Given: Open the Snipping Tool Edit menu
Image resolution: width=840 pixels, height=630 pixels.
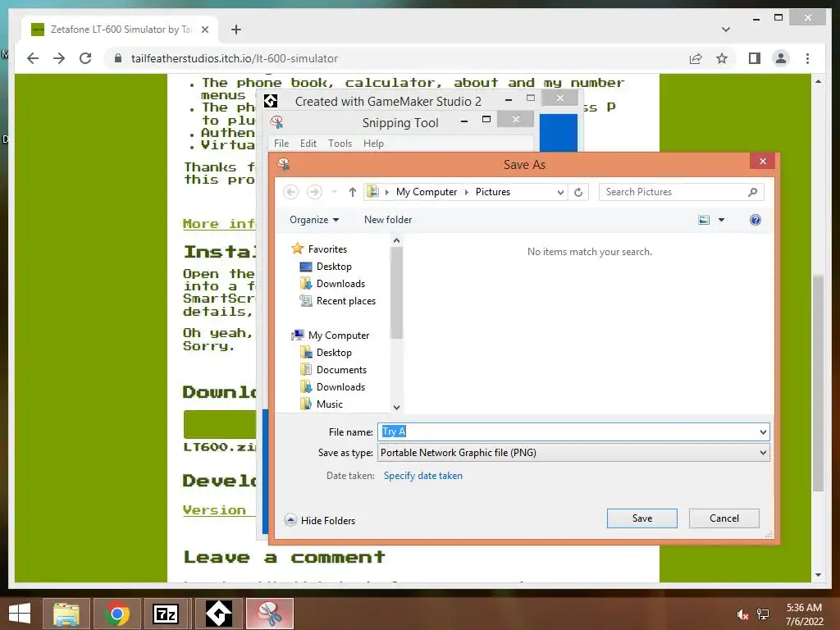Looking at the screenshot, I should [x=308, y=144].
